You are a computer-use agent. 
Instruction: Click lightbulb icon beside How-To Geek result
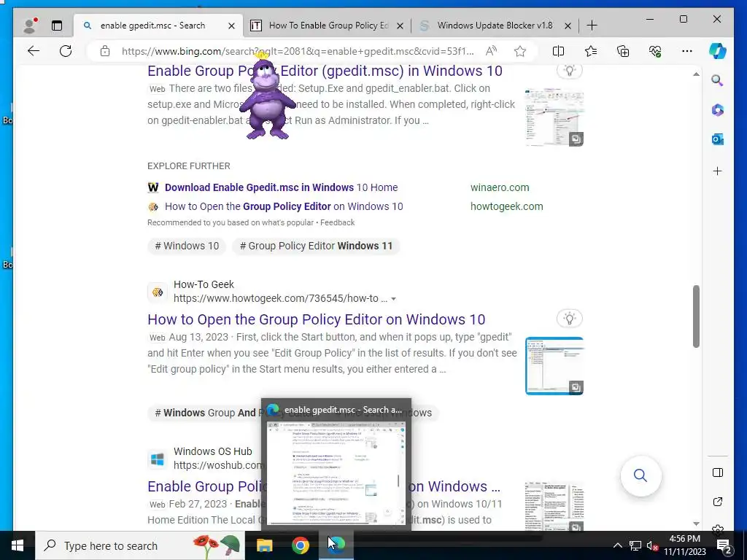(x=570, y=318)
